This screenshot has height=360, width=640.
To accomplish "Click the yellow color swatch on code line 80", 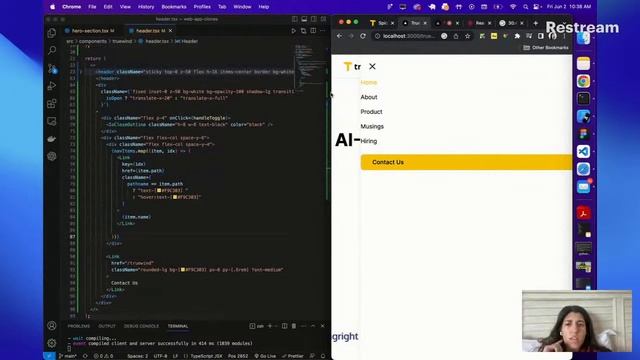I will point(159,191).
